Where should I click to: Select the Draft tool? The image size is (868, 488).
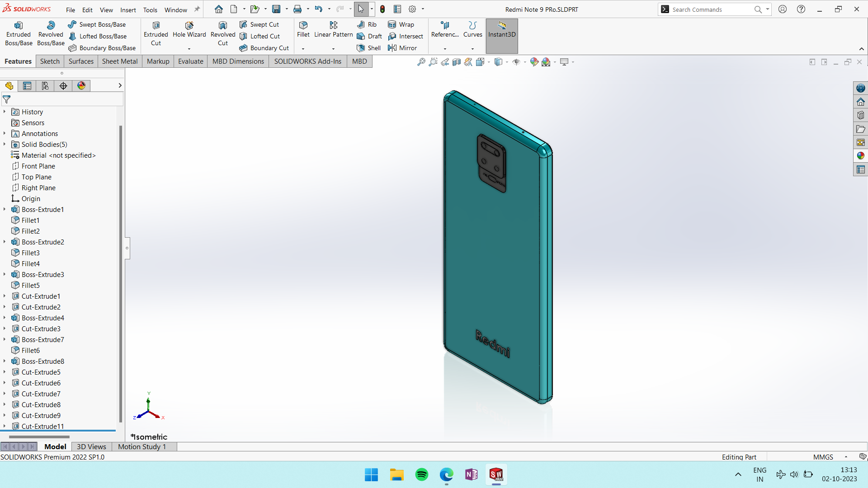369,36
